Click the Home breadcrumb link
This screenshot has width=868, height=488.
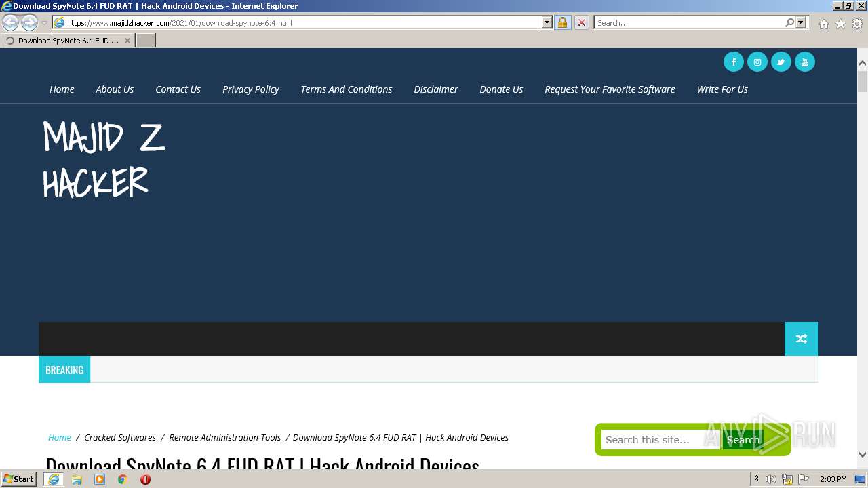[x=60, y=438]
